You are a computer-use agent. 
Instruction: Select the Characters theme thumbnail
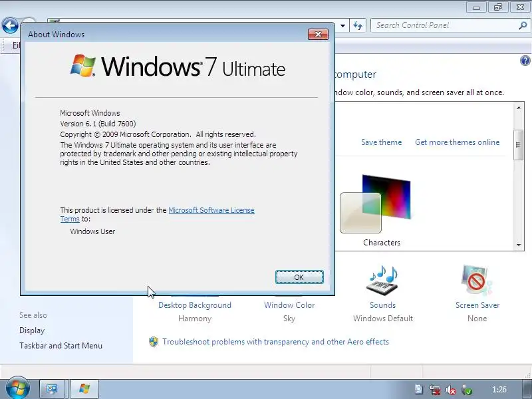pyautogui.click(x=376, y=204)
